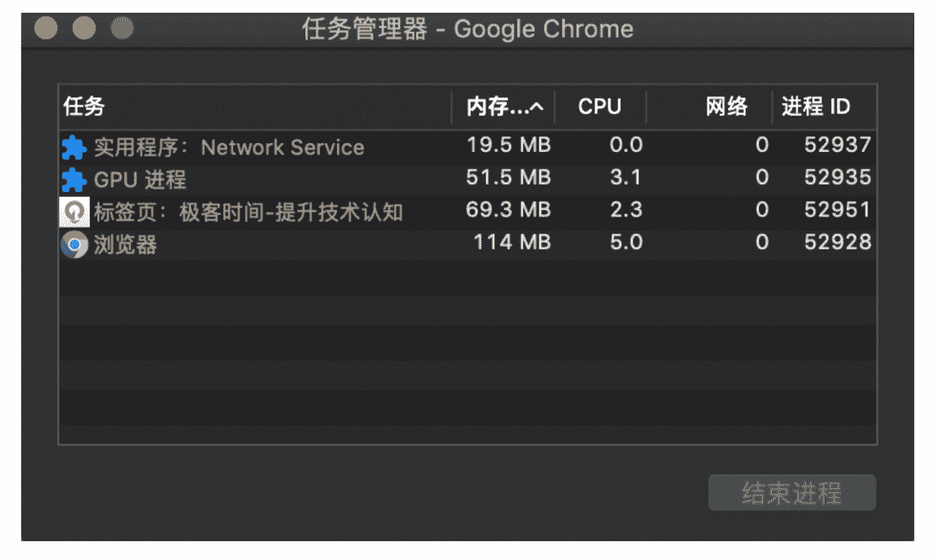Click the window zoom button
Screen dimensions: 934x560
coord(122,29)
